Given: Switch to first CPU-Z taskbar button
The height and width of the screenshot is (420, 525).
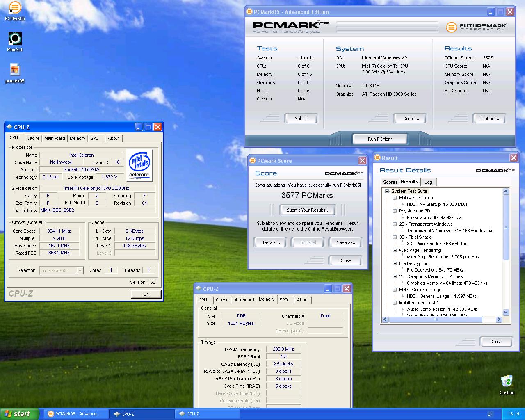Looking at the screenshot, I should pos(142,414).
